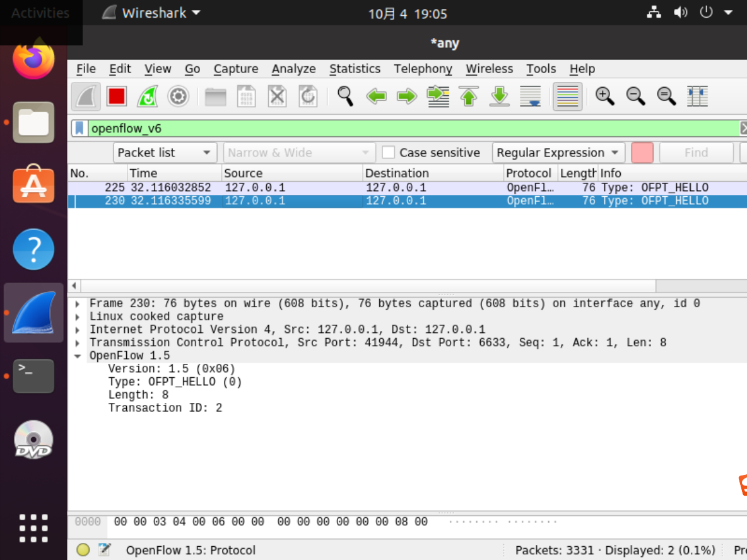Click the clock in the top bar
Viewport: 747px width, 560px height.
pyautogui.click(x=408, y=13)
